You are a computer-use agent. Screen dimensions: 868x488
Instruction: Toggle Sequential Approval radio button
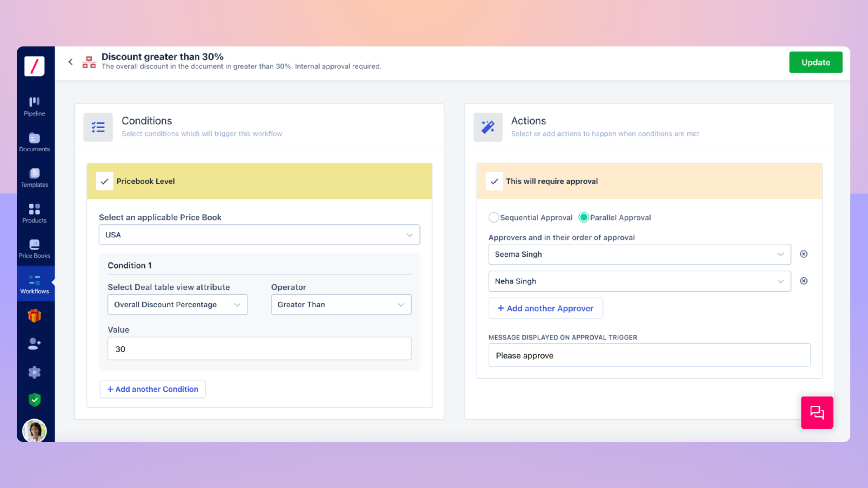coord(493,217)
